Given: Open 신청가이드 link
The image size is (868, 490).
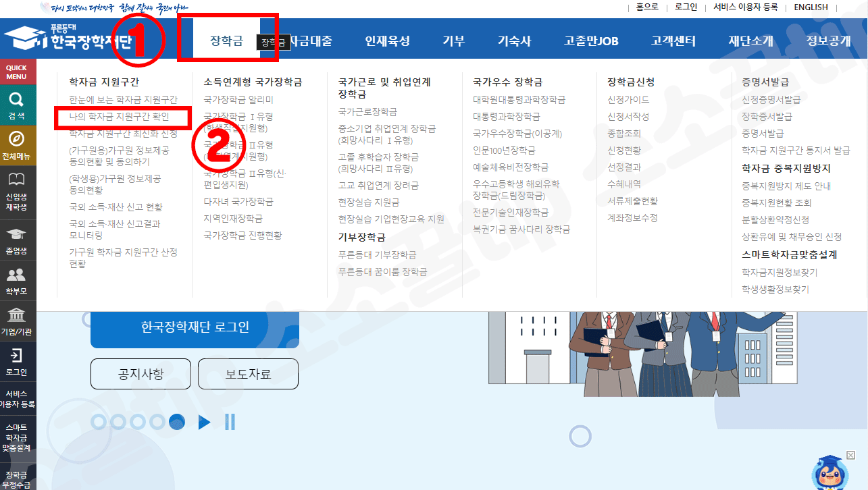Looking at the screenshot, I should coord(628,99).
